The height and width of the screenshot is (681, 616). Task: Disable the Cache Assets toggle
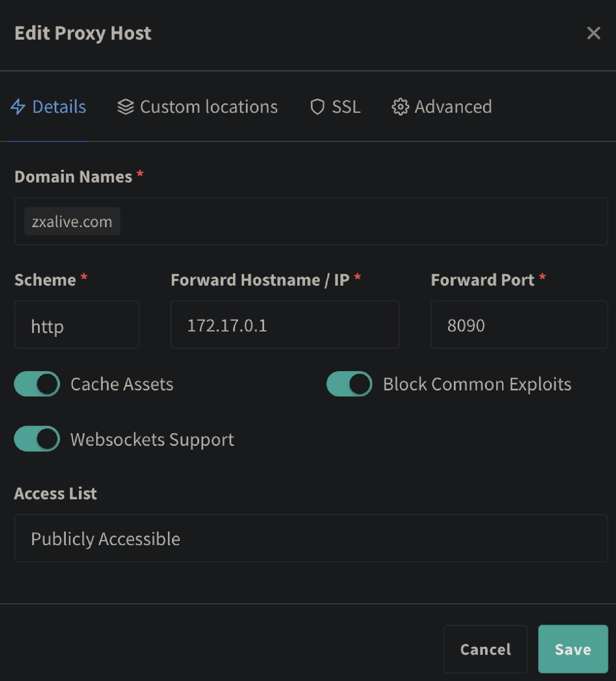click(x=37, y=384)
